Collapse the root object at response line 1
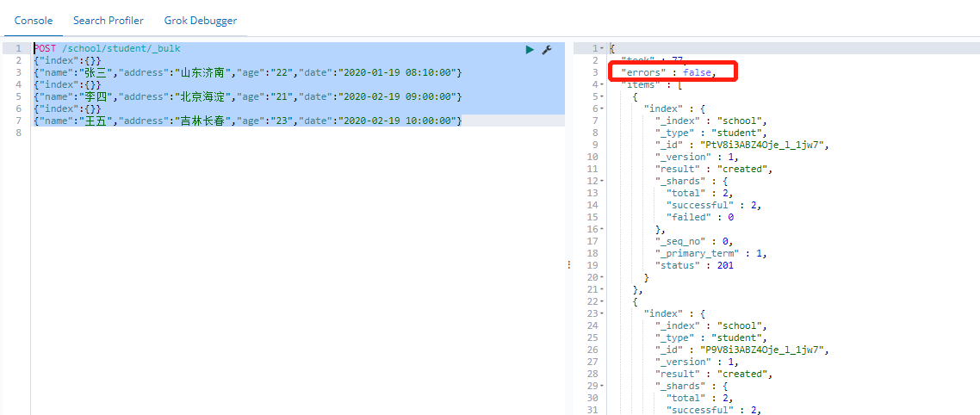 point(602,48)
